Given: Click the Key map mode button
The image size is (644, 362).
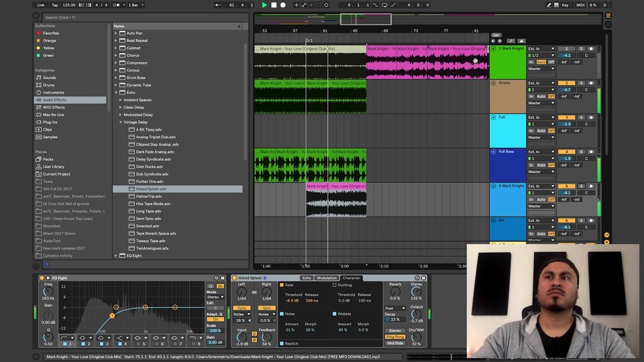Looking at the screenshot, I should tap(565, 5).
